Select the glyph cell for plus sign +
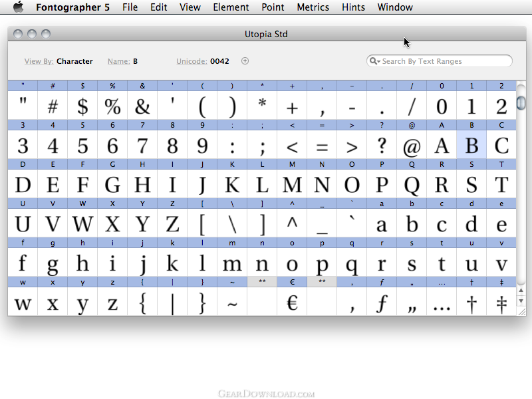Viewport: 532px width, 399px height. pyautogui.click(x=292, y=105)
